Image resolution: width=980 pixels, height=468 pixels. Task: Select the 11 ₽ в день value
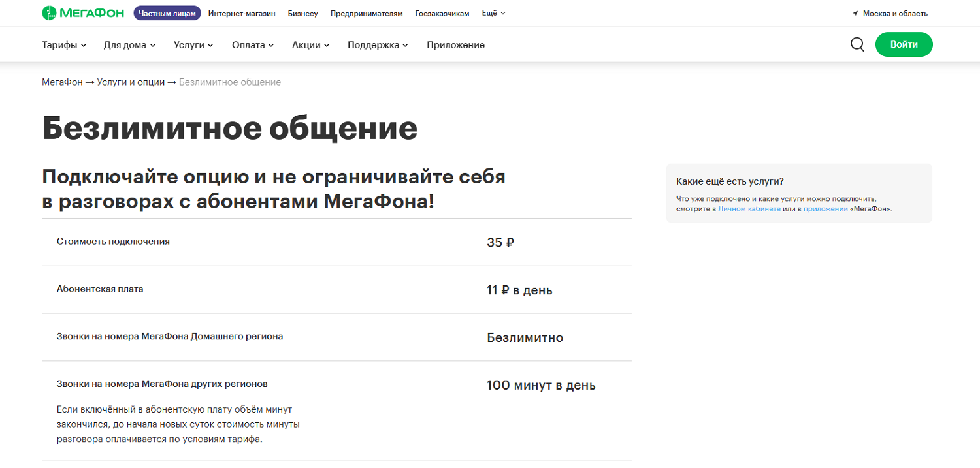[519, 290]
